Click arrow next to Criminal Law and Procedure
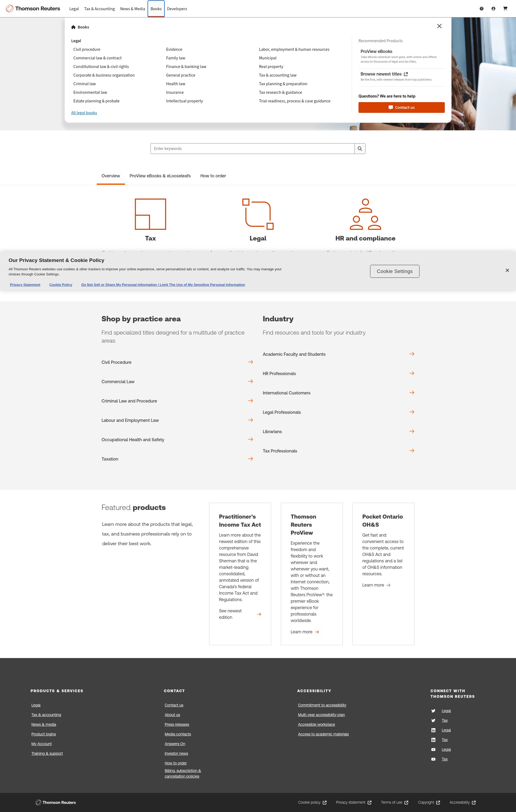This screenshot has height=812, width=516. pyautogui.click(x=250, y=401)
